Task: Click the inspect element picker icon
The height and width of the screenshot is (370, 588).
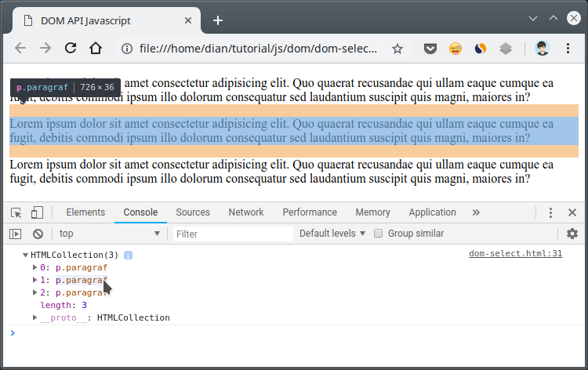Action: pyautogui.click(x=16, y=212)
